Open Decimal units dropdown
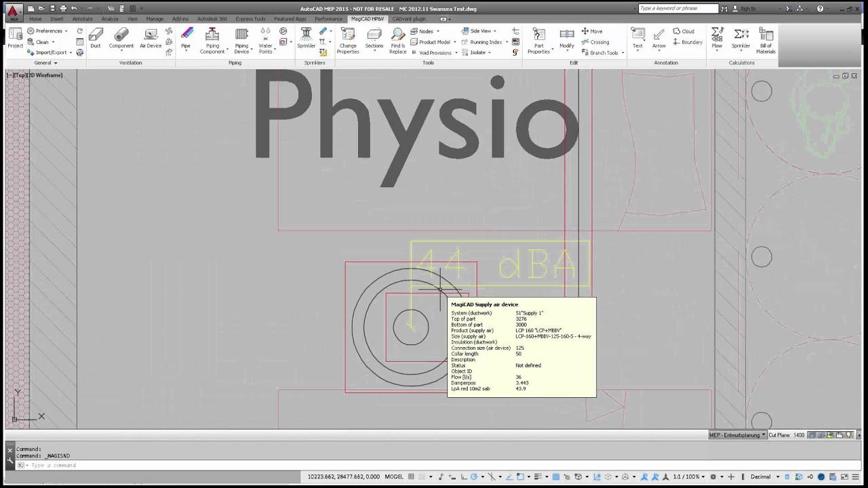This screenshot has height=488, width=868. [764, 476]
